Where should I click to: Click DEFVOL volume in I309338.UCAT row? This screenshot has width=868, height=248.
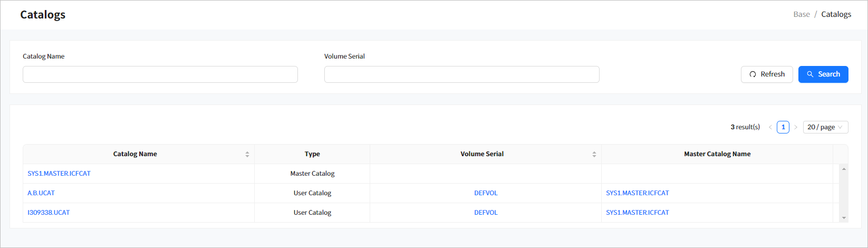tap(486, 213)
